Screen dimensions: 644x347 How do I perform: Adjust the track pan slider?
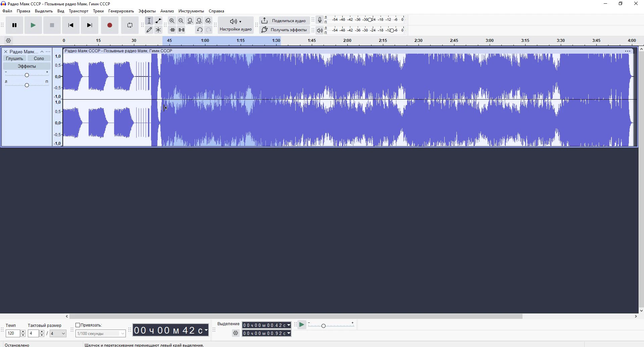(27, 85)
